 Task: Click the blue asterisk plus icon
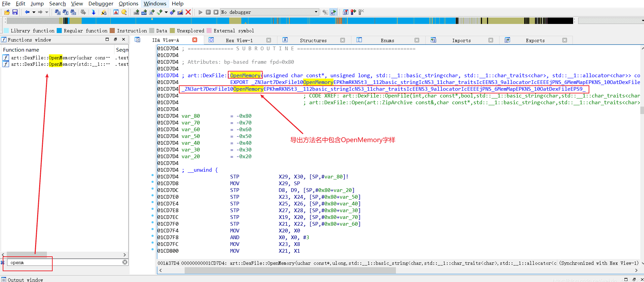point(172,12)
